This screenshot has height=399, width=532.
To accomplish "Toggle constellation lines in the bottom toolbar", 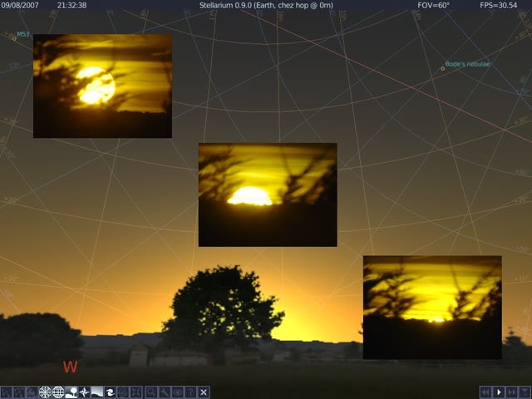I will (6, 392).
